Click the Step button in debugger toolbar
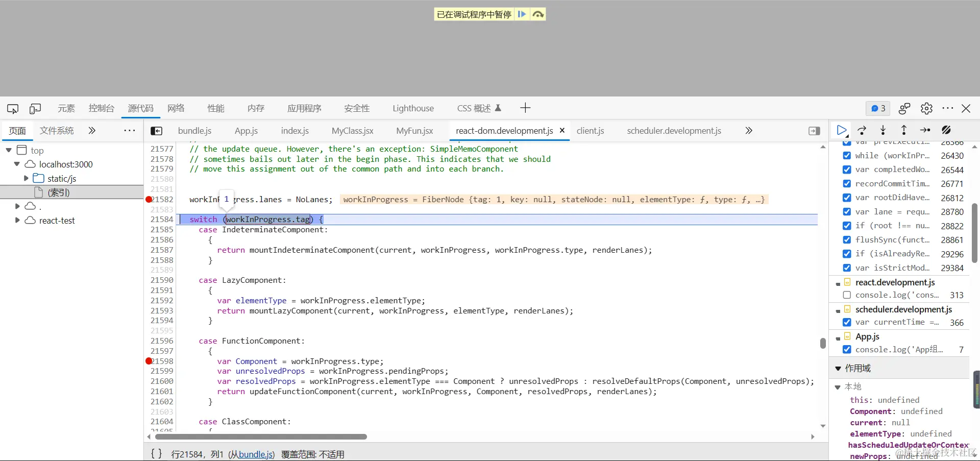The width and height of the screenshot is (980, 461). [925, 130]
